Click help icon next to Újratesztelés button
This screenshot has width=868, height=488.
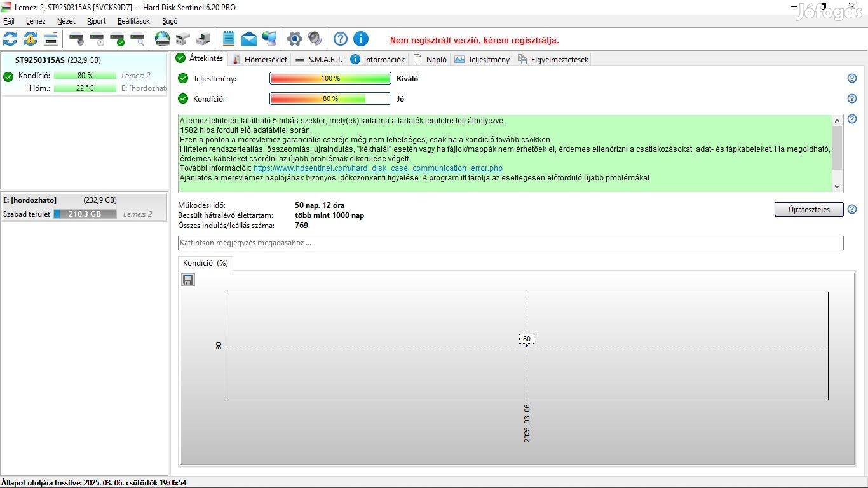852,209
